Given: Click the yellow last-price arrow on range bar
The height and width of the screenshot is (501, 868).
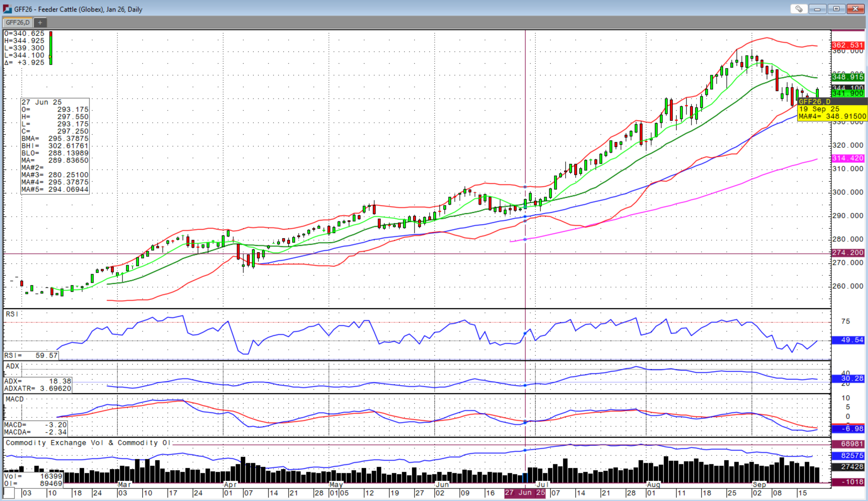Looking at the screenshot, I should click(x=50, y=57).
